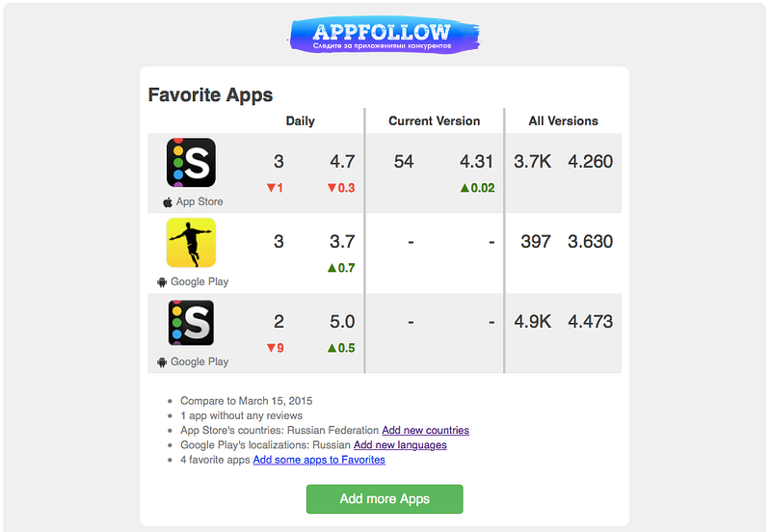
Task: Click the Apple logo beside App Store
Action: (x=168, y=202)
